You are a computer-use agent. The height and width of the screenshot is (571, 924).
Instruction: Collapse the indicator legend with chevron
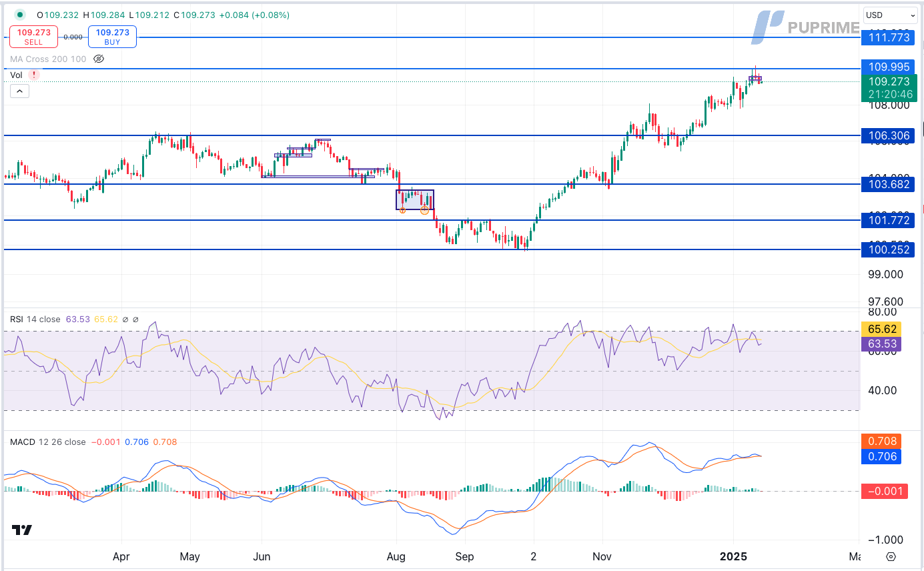point(19,91)
